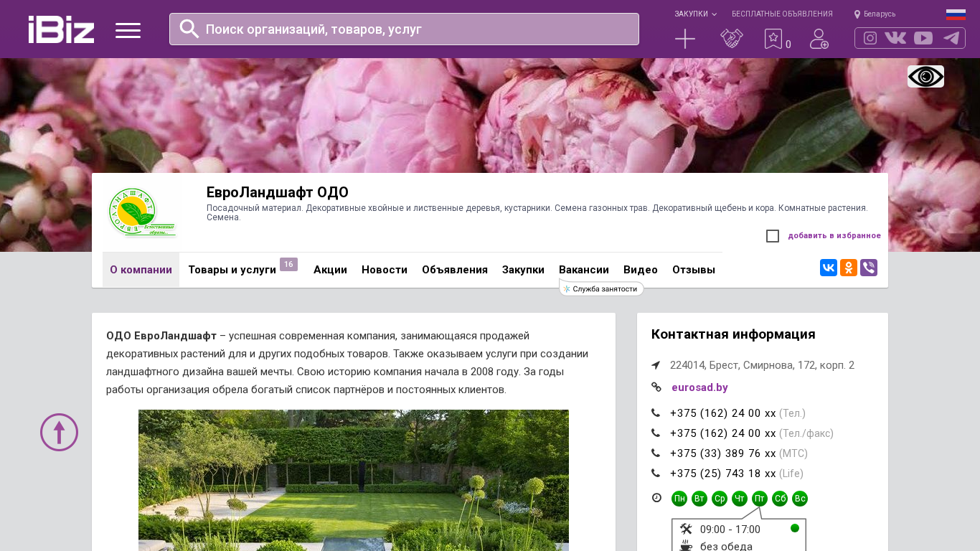Open the handshake partnership icon
980x551 pixels.
[731, 39]
